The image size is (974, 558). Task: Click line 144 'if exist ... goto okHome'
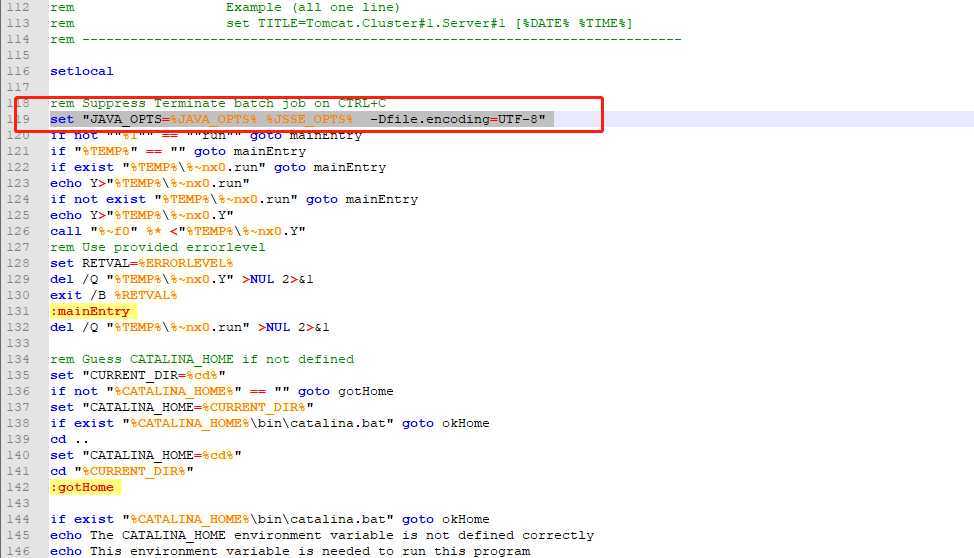tap(270, 519)
